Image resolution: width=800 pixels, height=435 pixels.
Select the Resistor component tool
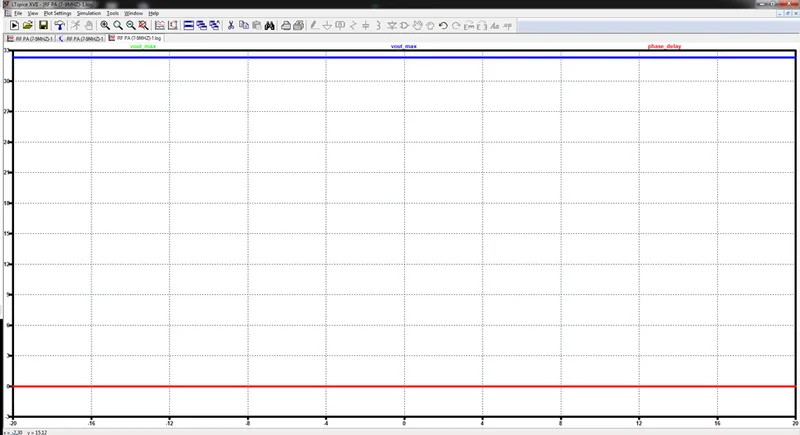click(x=353, y=25)
